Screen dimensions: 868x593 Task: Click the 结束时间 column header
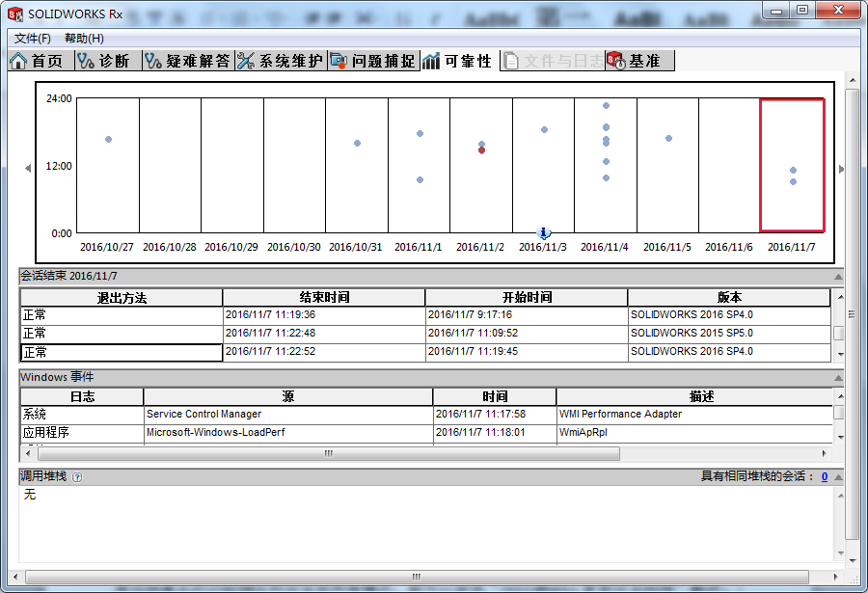(324, 298)
